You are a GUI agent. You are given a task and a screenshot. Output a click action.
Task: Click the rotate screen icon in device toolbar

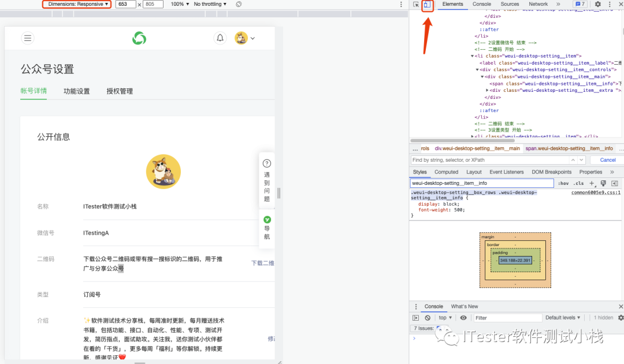coord(239,4)
